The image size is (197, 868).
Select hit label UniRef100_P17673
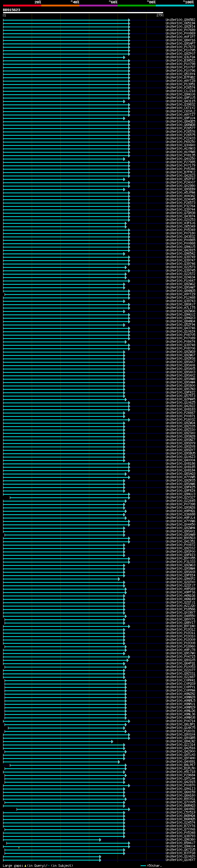pos(180,47)
